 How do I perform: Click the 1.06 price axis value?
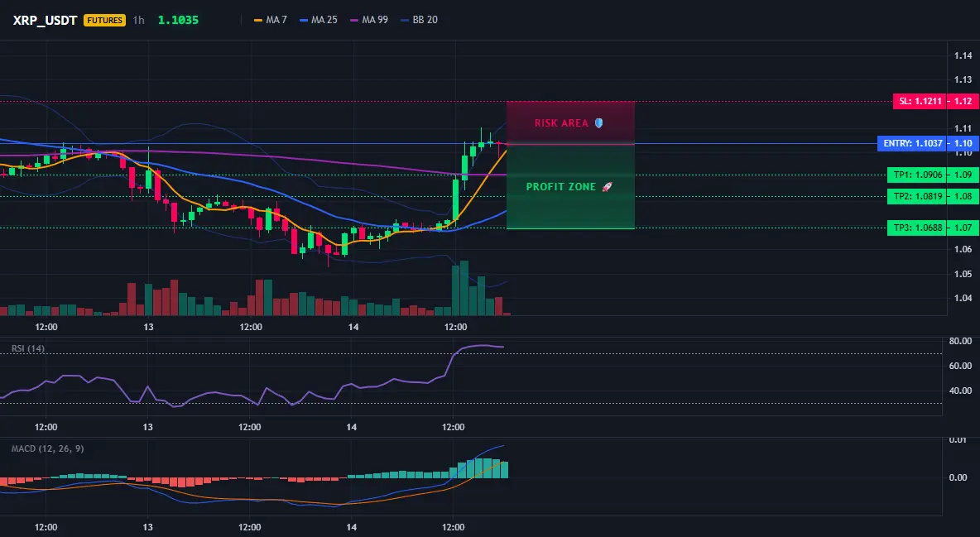pyautogui.click(x=963, y=249)
